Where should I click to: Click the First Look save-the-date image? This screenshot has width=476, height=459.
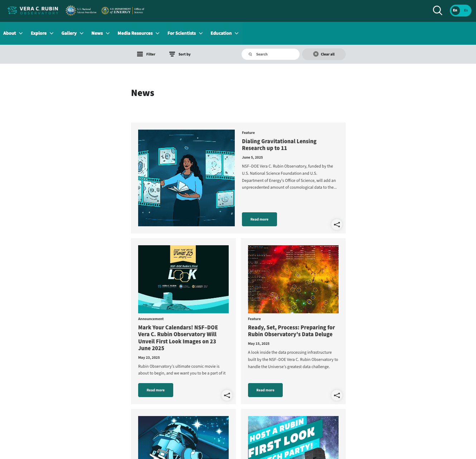(x=183, y=279)
